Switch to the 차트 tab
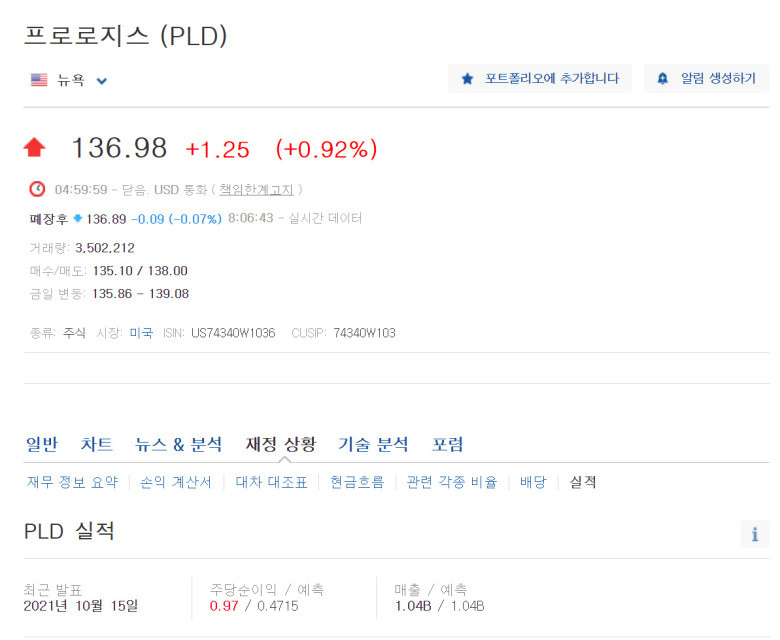Screen dimensions: 780x640 [97, 444]
